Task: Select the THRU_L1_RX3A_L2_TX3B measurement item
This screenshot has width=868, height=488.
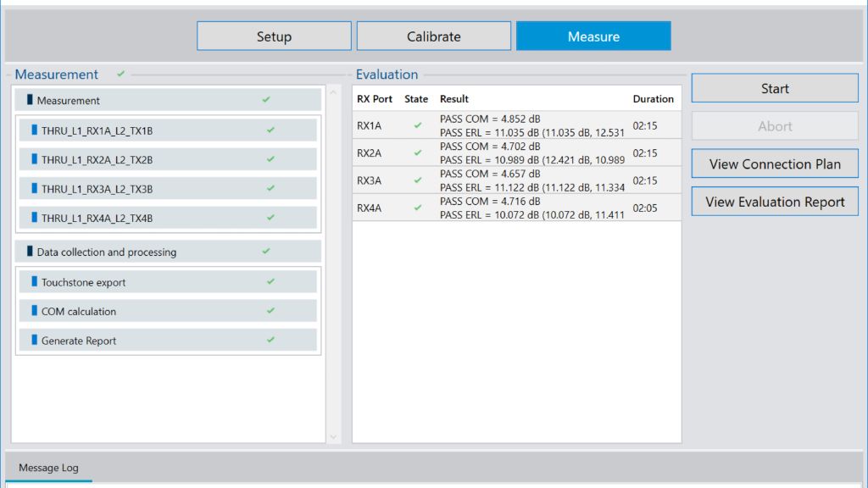Action: coord(97,189)
